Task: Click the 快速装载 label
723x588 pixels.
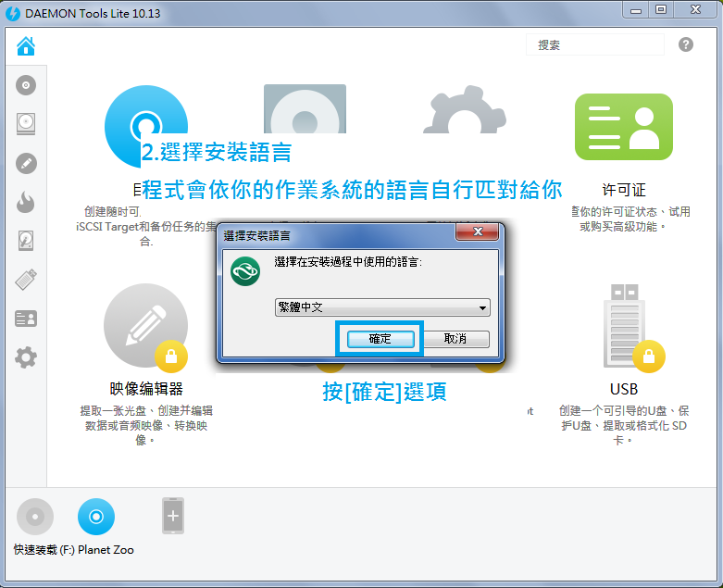Action: (x=35, y=550)
